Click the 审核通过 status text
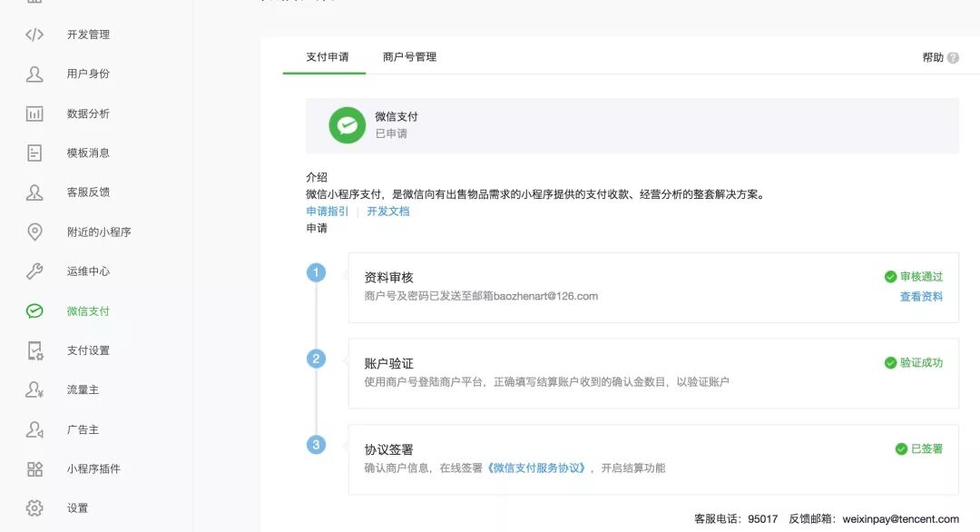The width and height of the screenshot is (980, 532). 921,277
